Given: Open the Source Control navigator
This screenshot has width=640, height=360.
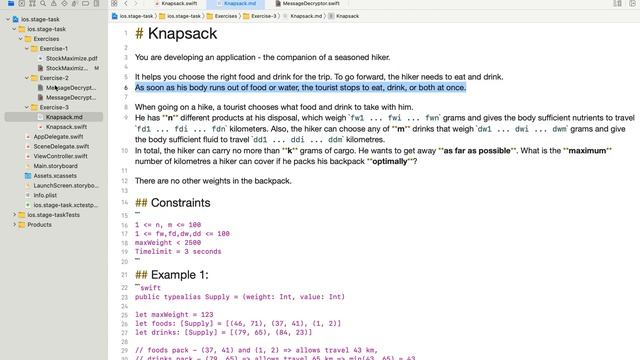Looking at the screenshot, I should [22, 3].
